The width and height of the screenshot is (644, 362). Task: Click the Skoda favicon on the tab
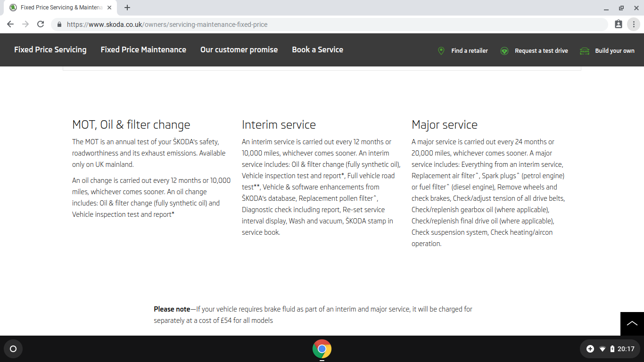[x=13, y=8]
